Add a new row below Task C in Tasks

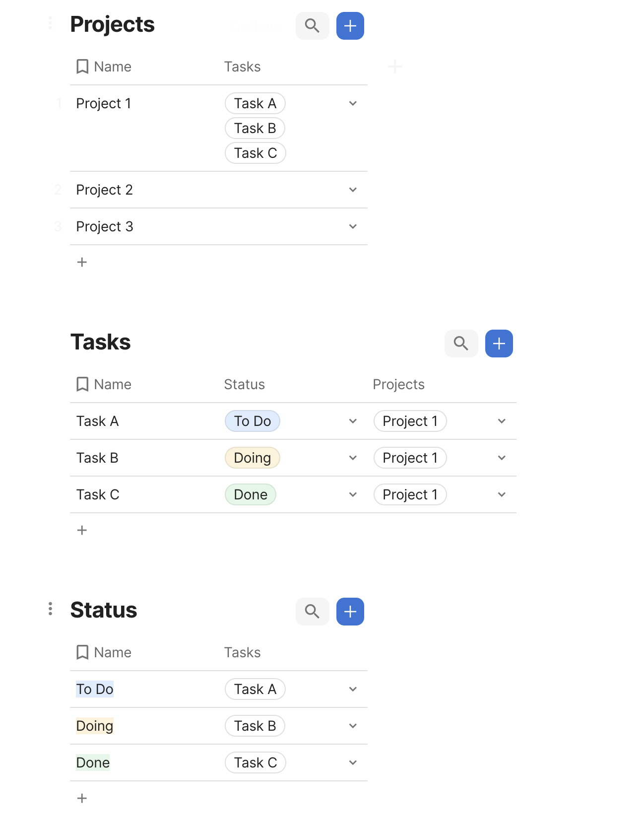[x=82, y=530]
